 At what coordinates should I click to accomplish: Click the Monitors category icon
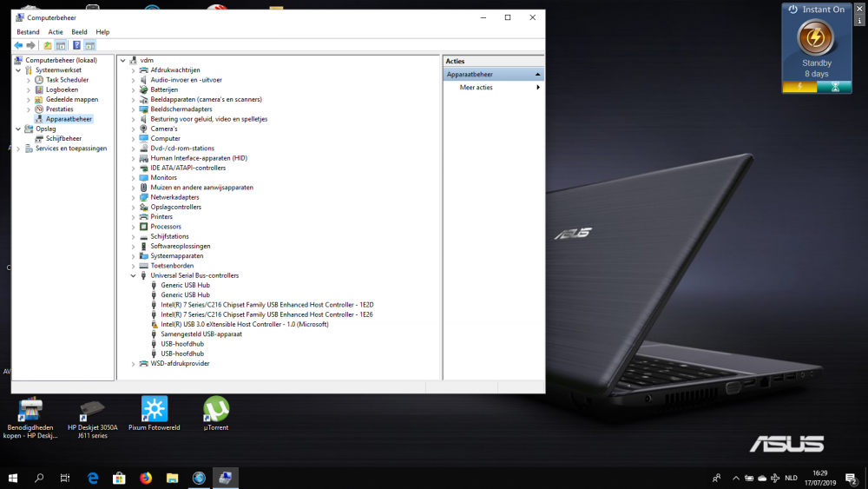click(143, 178)
